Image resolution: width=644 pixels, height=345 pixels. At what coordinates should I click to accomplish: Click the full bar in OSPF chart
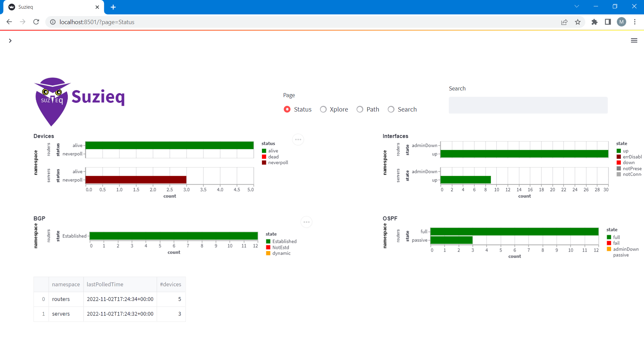coord(515,231)
